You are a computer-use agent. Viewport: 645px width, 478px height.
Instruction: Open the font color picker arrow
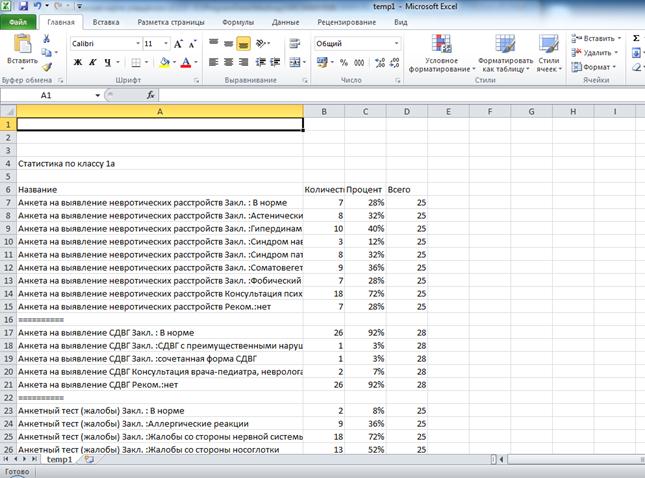tap(194, 62)
